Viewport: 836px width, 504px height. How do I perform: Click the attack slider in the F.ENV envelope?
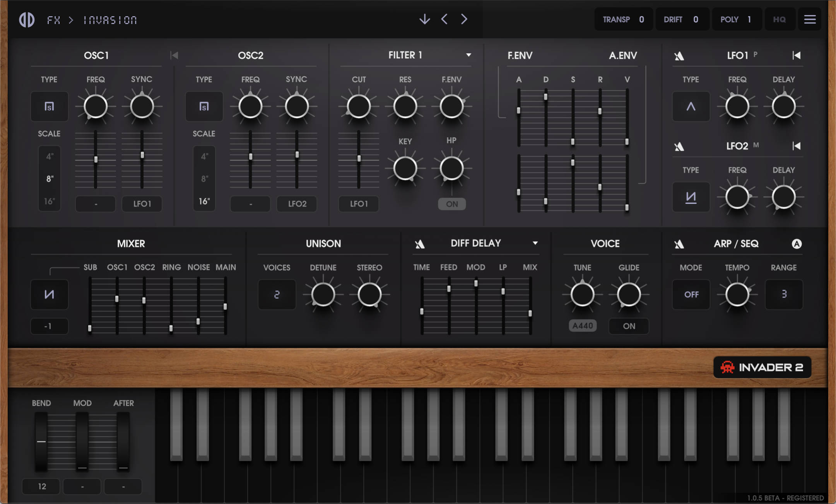click(x=519, y=110)
